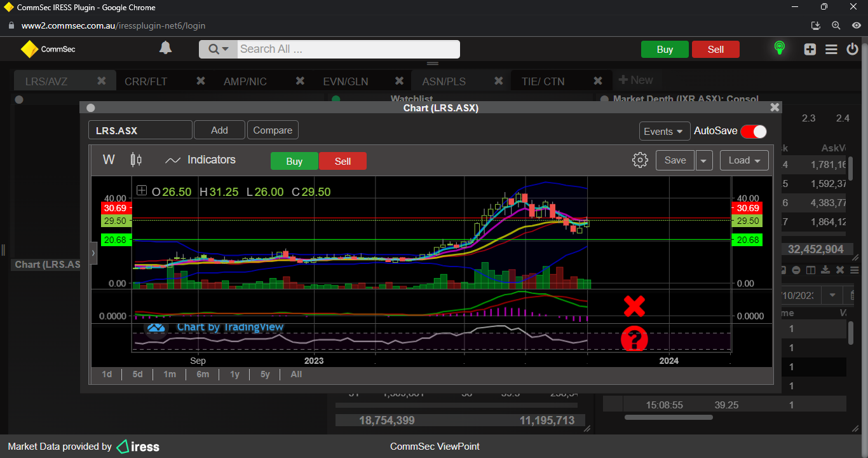Screen dimensions: 868x458
Task: Set chart range to All
Action: point(296,374)
